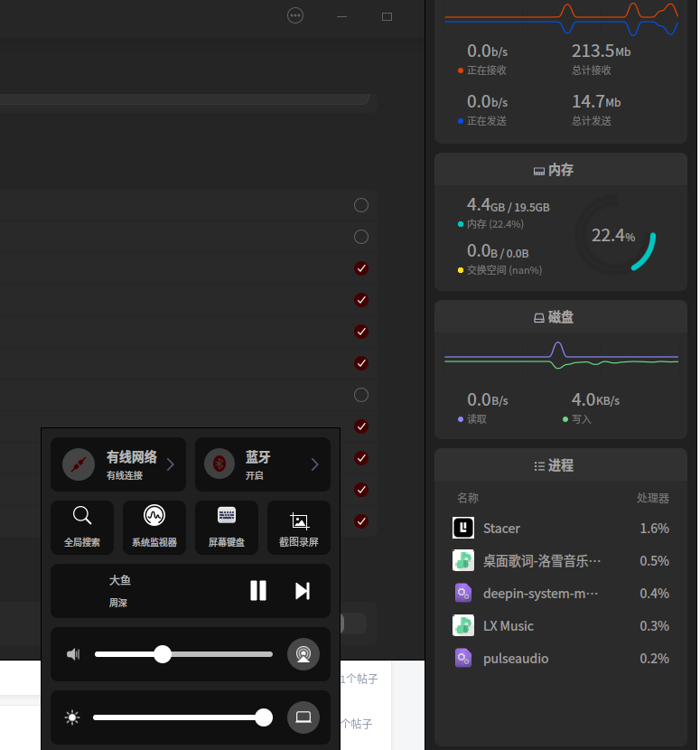The image size is (700, 750).
Task: Click the 总计发送 14.7Mb value
Action: (596, 101)
